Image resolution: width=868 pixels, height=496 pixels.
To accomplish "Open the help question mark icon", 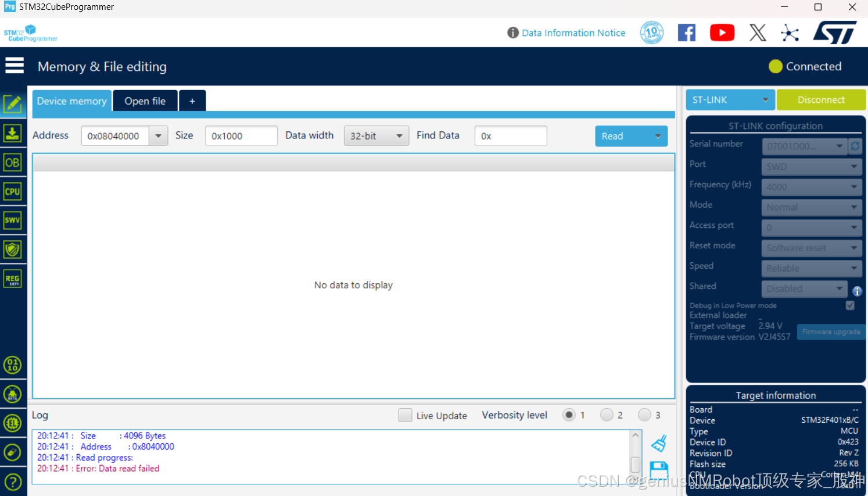I will 13,482.
